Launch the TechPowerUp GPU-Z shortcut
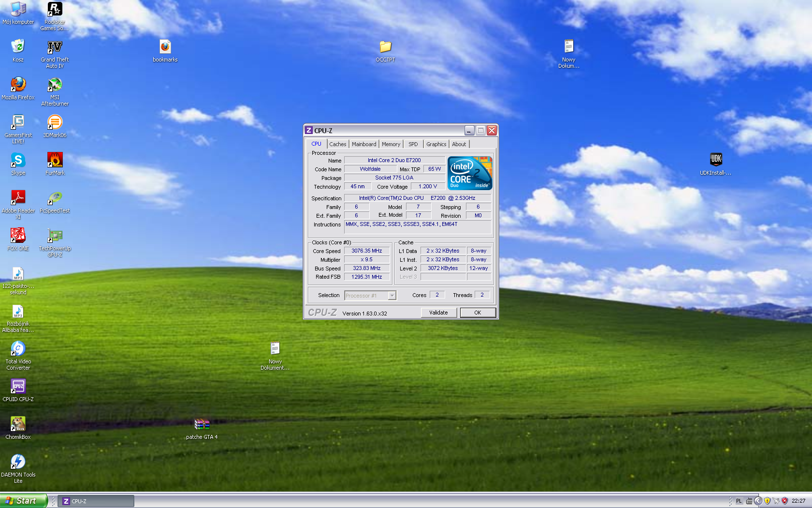 click(x=55, y=242)
